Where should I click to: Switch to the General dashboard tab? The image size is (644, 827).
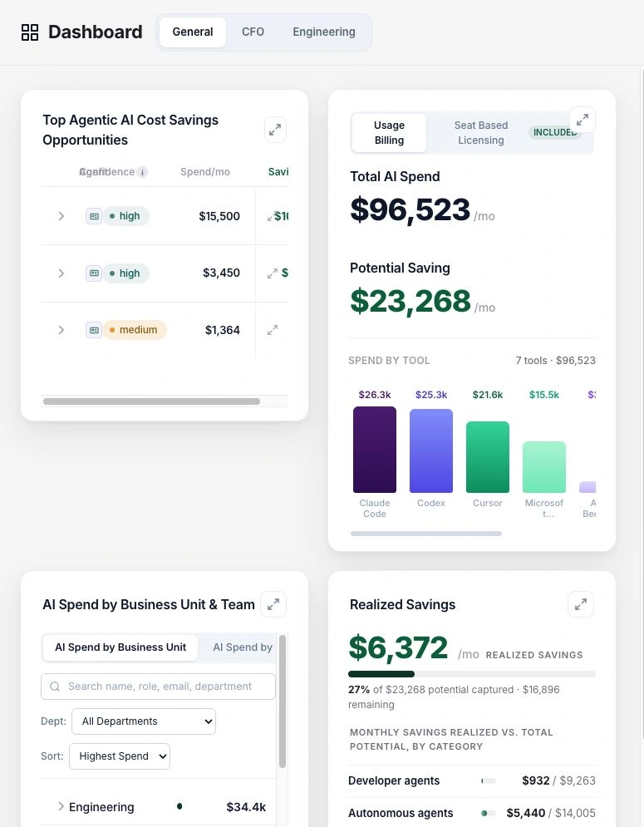tap(193, 32)
